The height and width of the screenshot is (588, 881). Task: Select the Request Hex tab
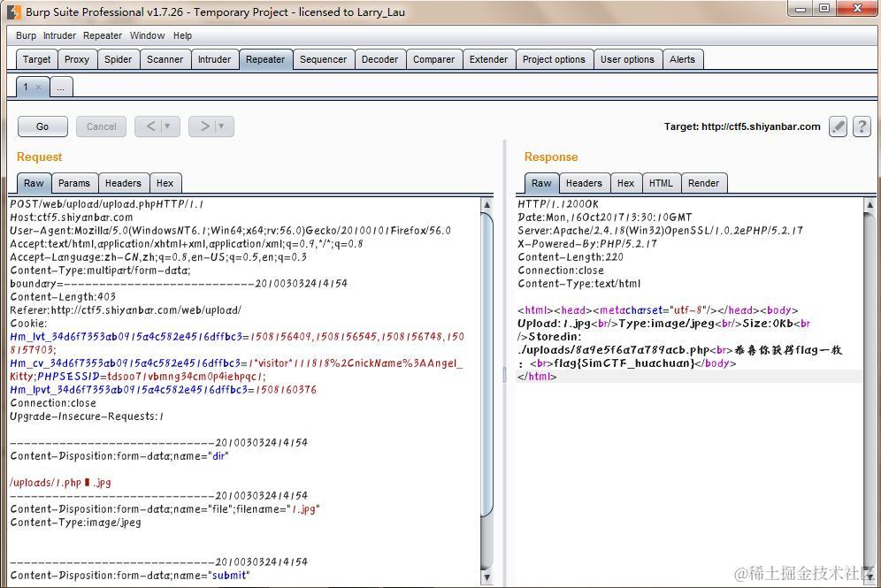(x=165, y=183)
